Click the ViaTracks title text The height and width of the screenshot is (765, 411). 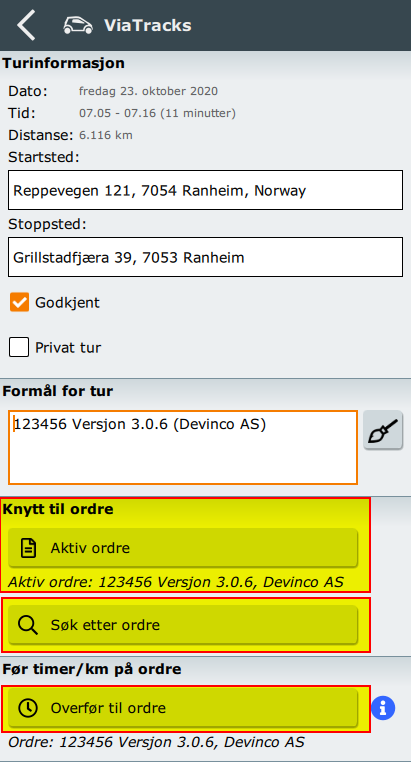click(147, 25)
